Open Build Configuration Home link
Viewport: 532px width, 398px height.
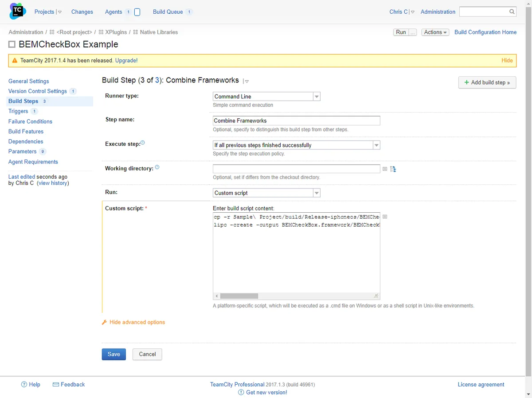point(485,32)
